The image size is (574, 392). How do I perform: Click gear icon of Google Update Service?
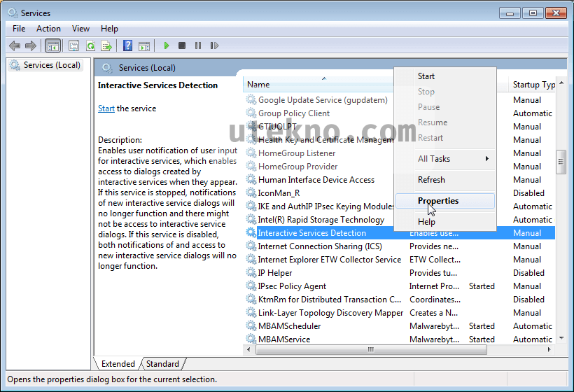click(251, 99)
